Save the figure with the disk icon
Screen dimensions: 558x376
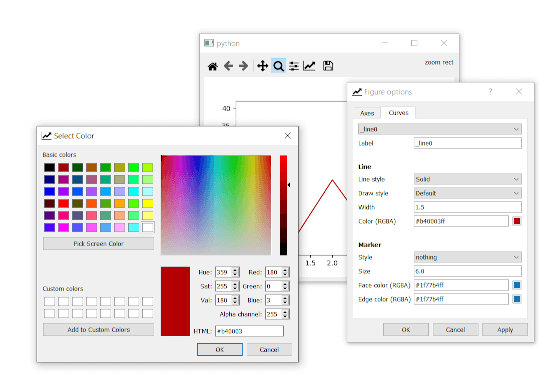(x=328, y=66)
